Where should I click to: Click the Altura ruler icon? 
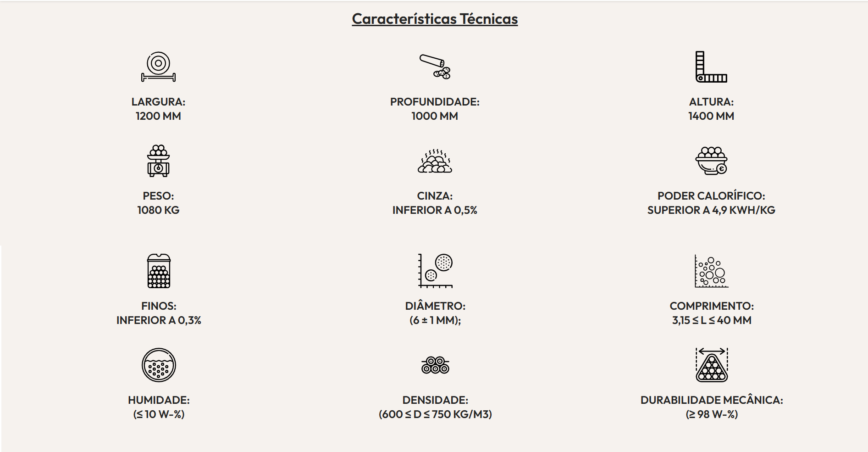tap(711, 67)
